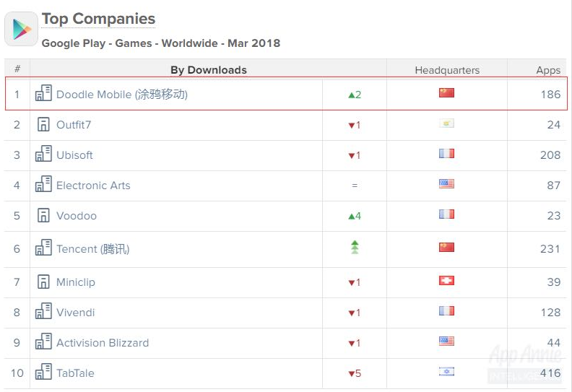Viewport: 572px width, 392px height.
Task: Click the Cyprus flag in Outfit7 row
Action: (446, 123)
